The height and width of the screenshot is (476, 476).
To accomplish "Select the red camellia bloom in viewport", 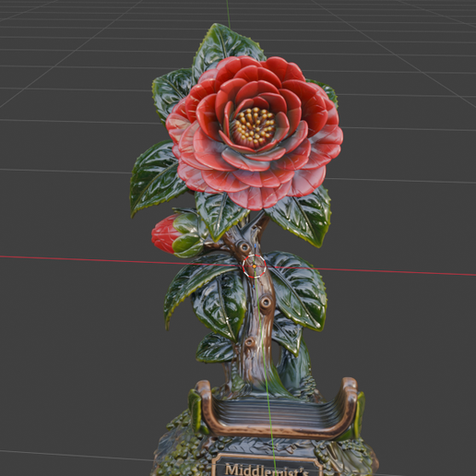I will 255,132.
